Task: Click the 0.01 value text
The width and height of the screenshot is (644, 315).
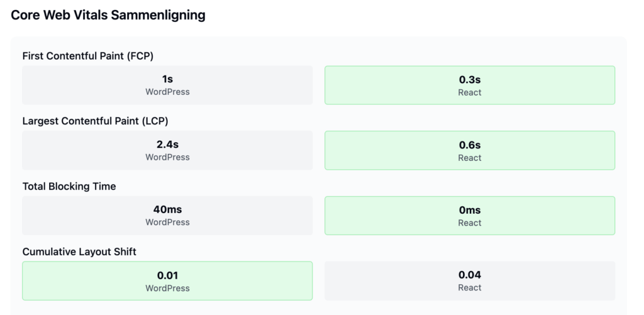Action: click(167, 275)
